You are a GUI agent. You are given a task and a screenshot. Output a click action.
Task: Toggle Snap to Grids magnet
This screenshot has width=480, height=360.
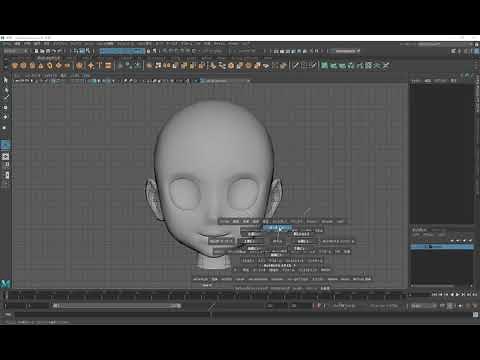pyautogui.click(x=165, y=51)
